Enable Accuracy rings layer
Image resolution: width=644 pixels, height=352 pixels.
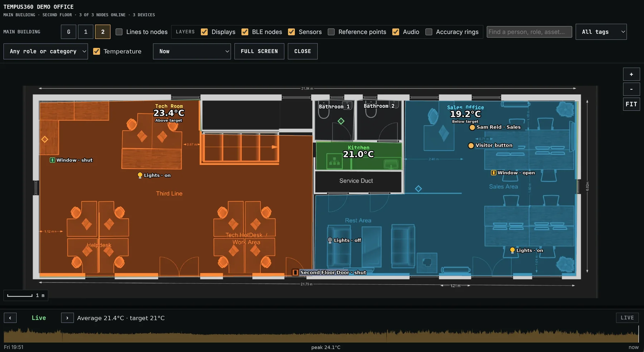pos(429,32)
